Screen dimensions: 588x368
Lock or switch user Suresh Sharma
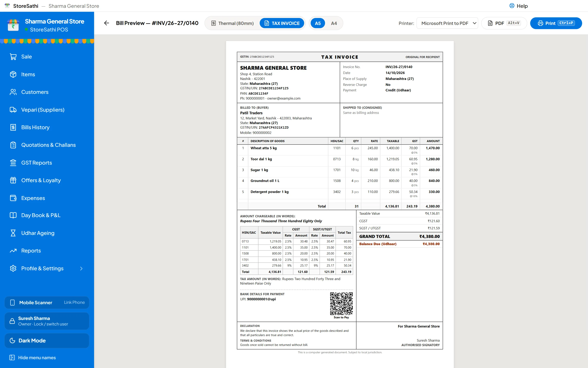coord(47,321)
